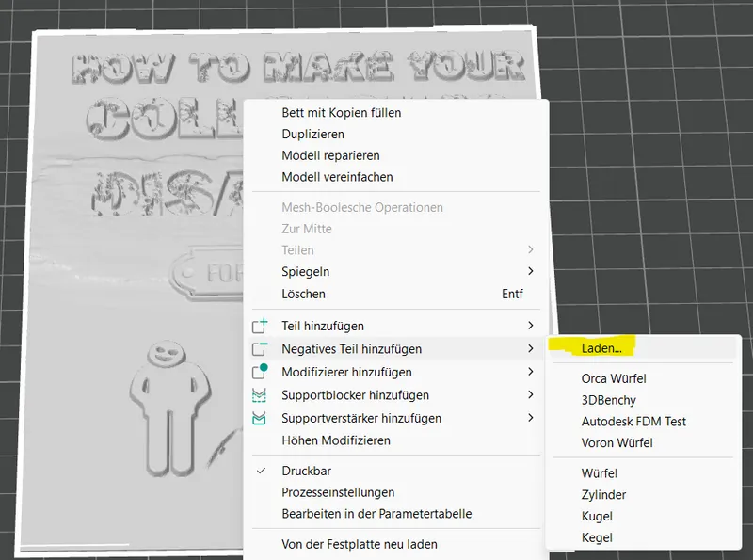Click 'Bett mit Kopien füllen'
Screen dimensions: 753x560
341,113
